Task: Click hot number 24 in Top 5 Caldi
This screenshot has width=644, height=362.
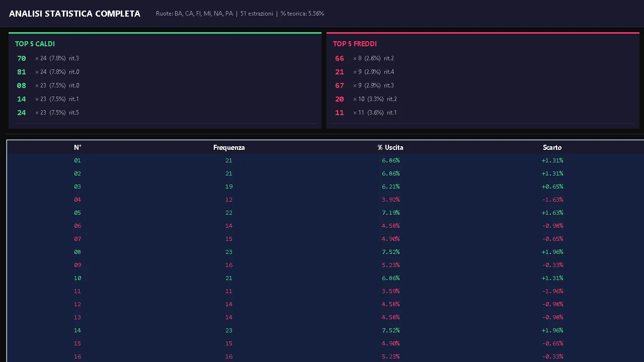Action: point(21,113)
